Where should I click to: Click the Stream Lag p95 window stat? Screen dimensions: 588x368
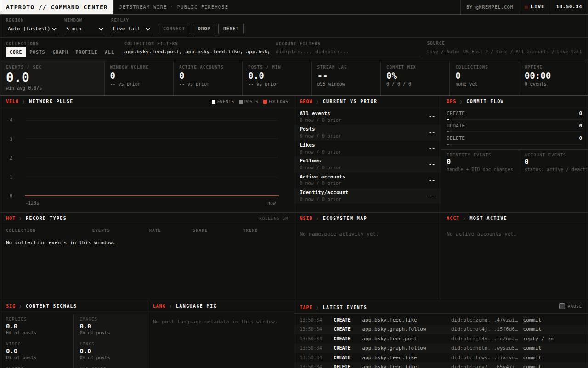coord(346,78)
